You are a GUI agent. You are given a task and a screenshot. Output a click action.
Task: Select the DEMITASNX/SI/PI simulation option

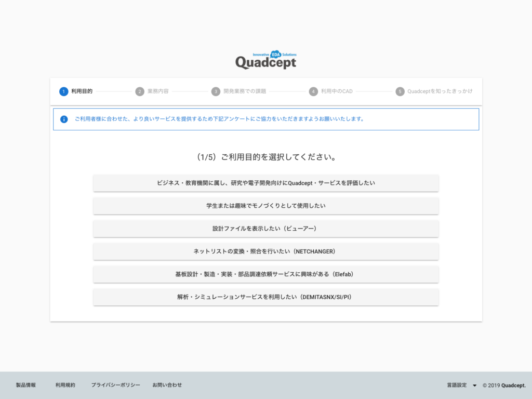click(x=265, y=297)
